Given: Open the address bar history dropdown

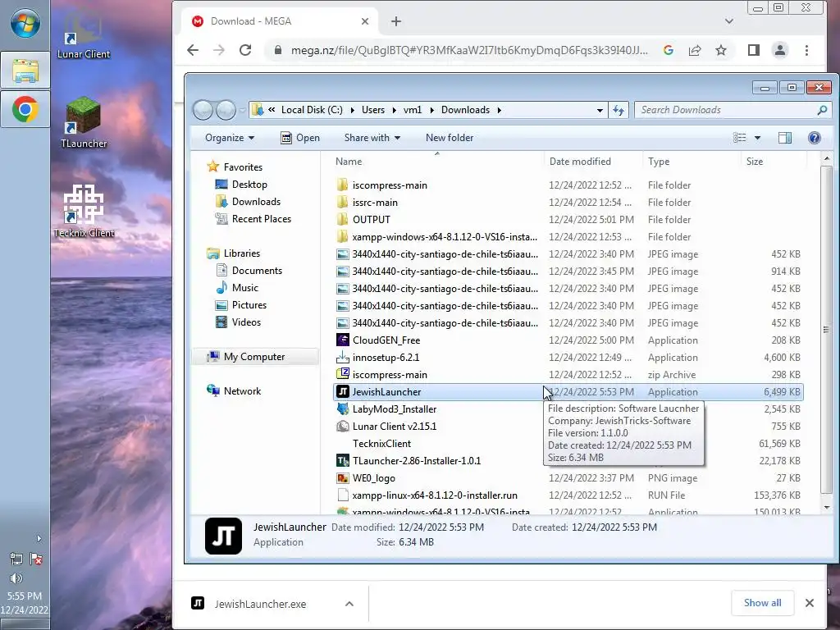Looking at the screenshot, I should coord(600,111).
